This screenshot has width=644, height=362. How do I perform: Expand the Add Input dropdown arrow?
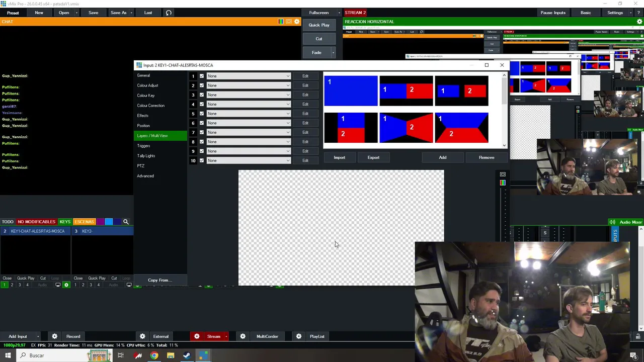click(38, 336)
